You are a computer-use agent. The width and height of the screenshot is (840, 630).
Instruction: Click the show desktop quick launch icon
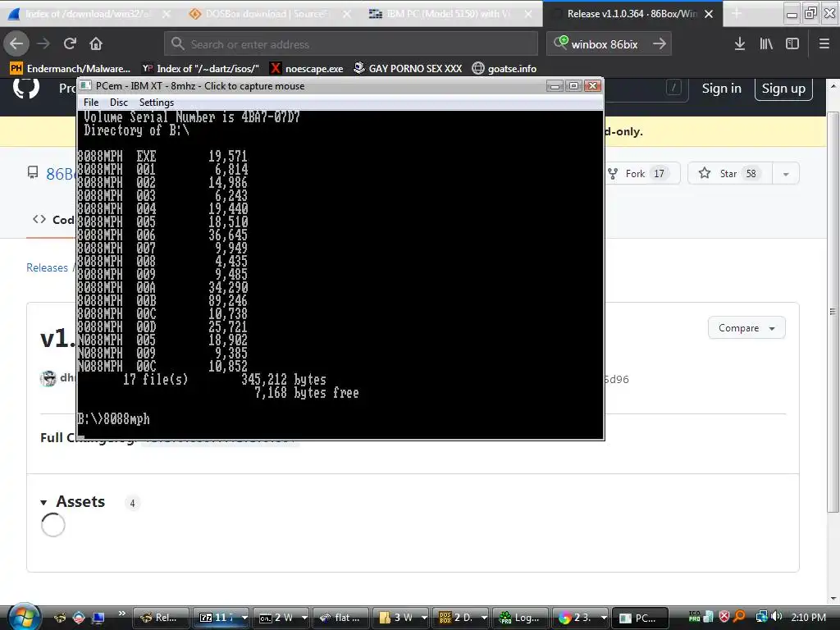coord(98,618)
